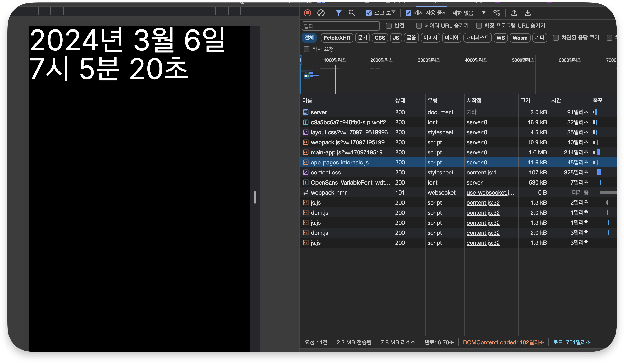
Task: Select the 미디어 filter
Action: (x=452, y=38)
